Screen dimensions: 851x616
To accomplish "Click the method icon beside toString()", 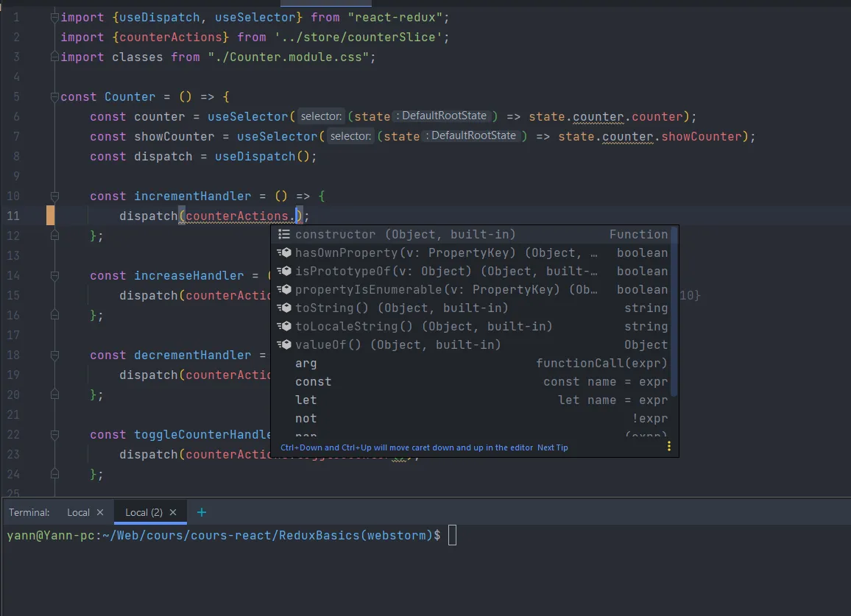I will (x=284, y=308).
